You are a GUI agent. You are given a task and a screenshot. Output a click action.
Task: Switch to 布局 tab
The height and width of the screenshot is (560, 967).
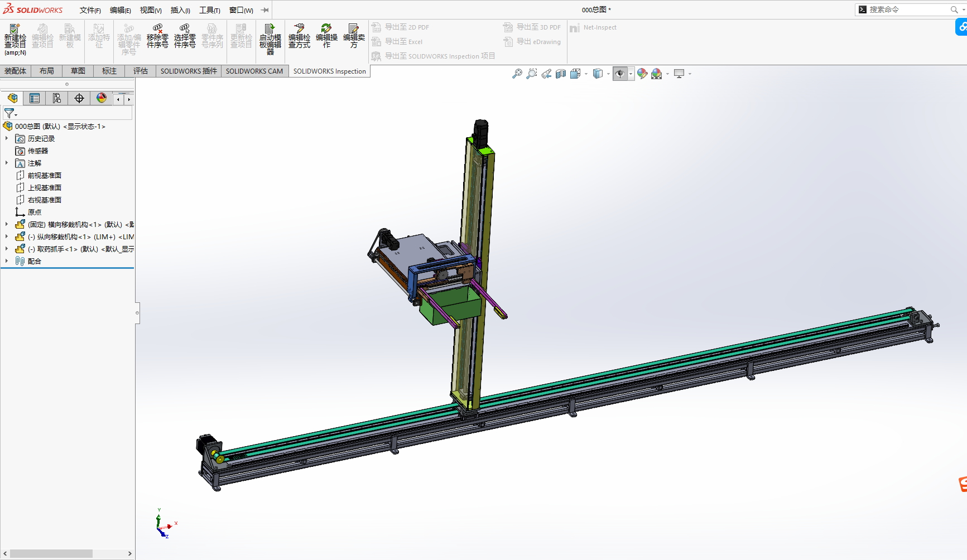[47, 71]
